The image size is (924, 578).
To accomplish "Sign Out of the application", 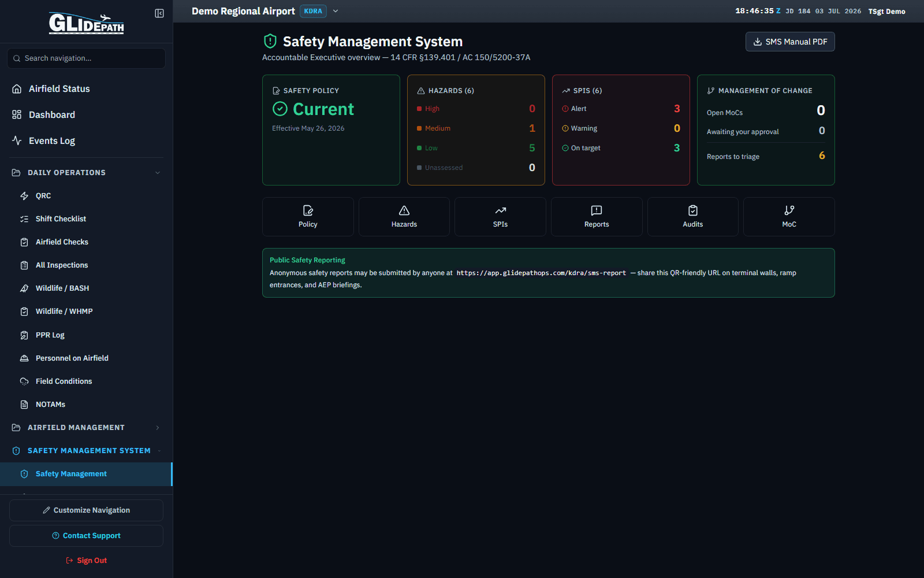I will 86,561.
